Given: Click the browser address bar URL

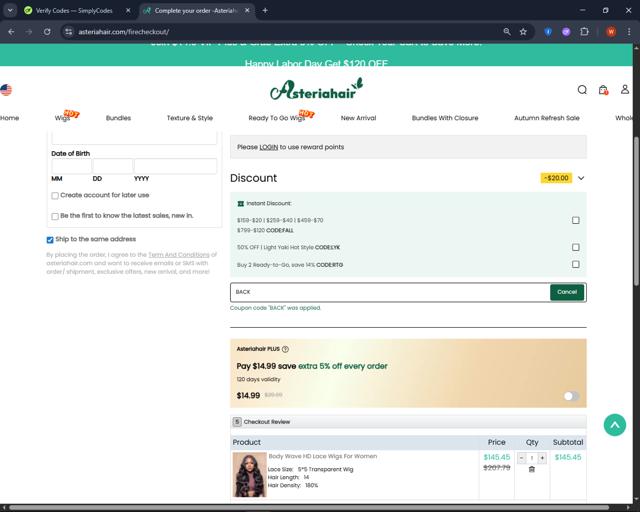Looking at the screenshot, I should [124, 32].
